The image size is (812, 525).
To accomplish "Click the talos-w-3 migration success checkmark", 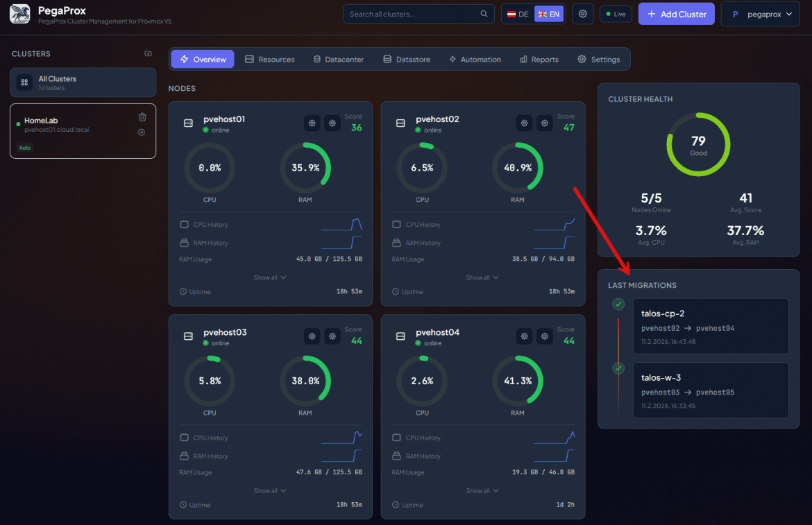I will pos(618,368).
